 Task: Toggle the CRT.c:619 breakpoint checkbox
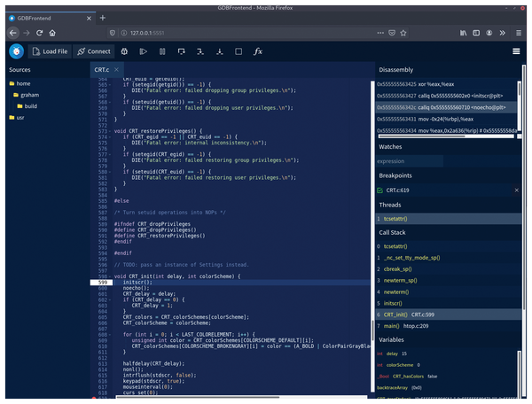click(380, 190)
